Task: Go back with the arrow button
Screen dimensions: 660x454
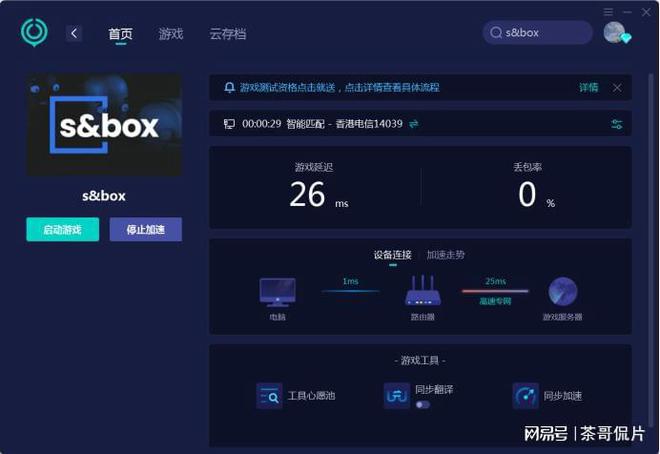Action: pos(74,33)
